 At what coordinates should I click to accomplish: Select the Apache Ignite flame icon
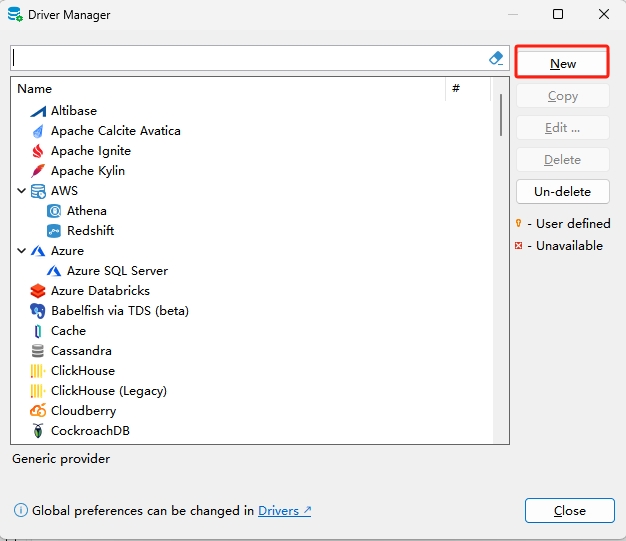click(x=38, y=151)
